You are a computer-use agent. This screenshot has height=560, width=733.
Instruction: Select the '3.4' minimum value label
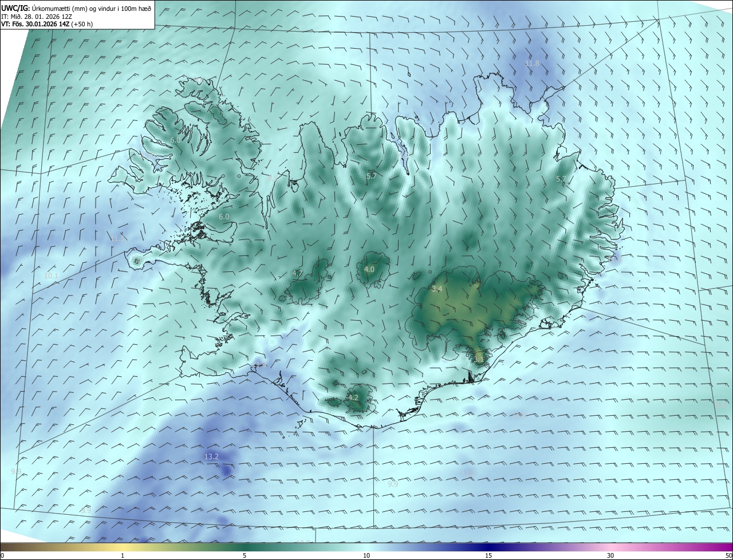(437, 289)
